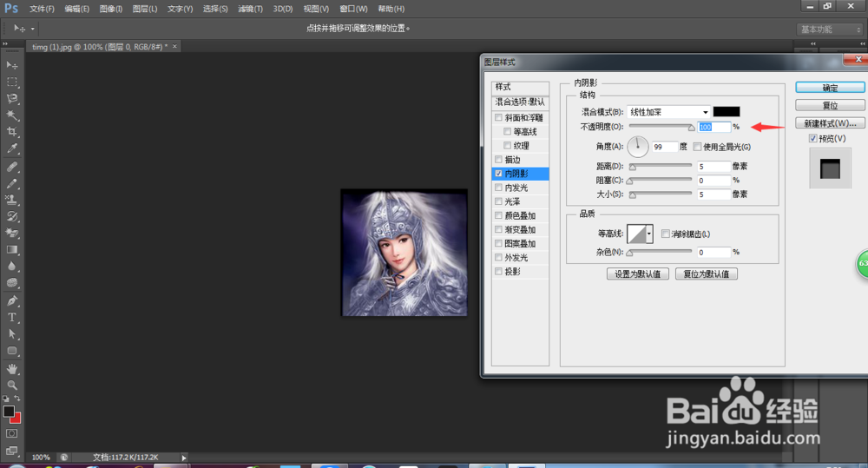Select the Eyedropper tool

point(11,148)
